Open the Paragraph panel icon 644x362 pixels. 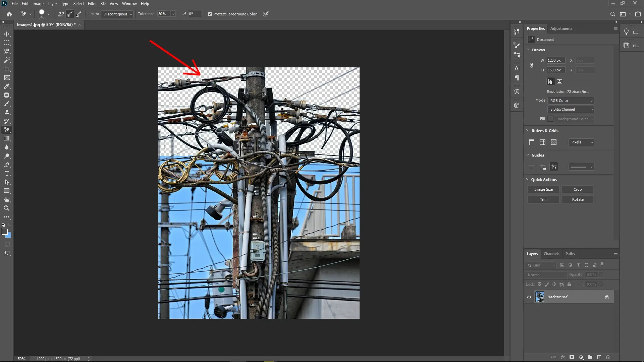pyautogui.click(x=517, y=78)
